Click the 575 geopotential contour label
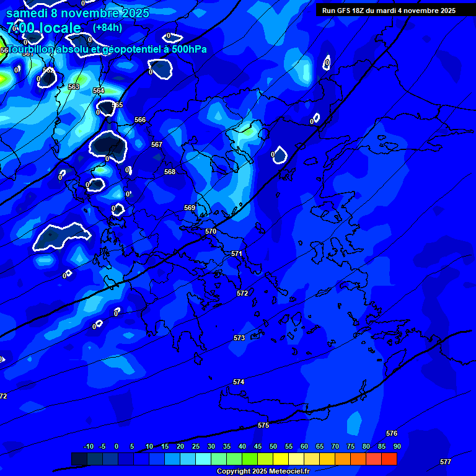 tap(263, 426)
